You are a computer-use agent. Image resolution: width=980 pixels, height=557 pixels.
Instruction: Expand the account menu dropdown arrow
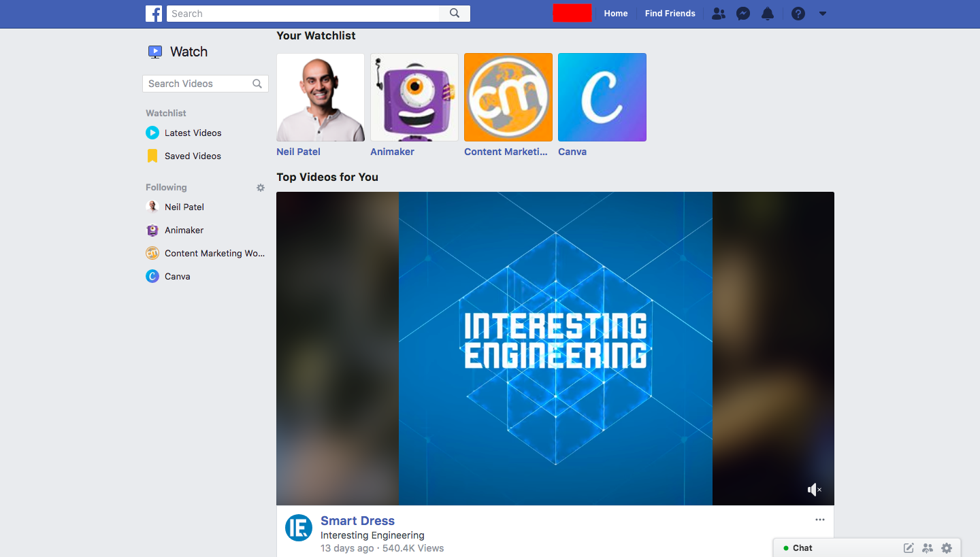point(822,14)
